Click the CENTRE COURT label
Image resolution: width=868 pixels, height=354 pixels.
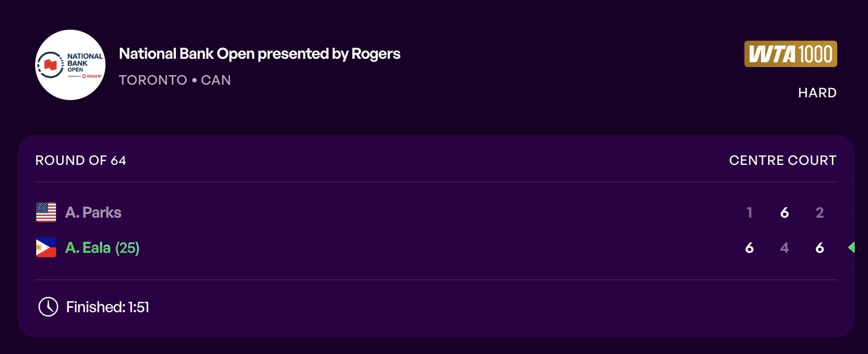[x=783, y=161]
